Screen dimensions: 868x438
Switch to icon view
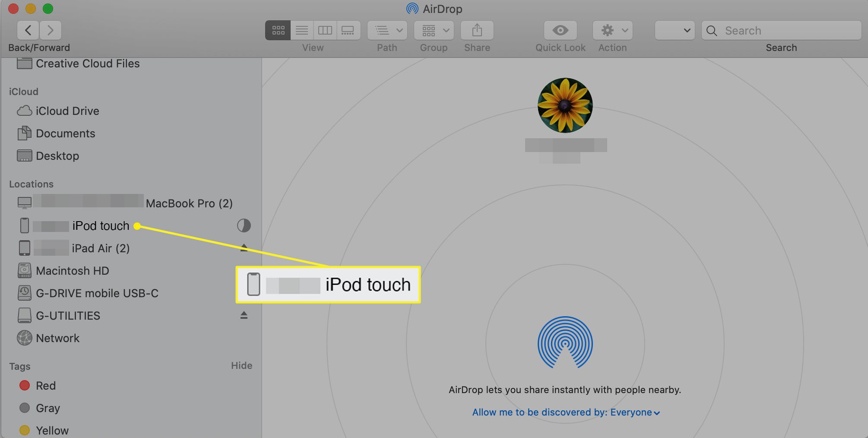pos(278,30)
